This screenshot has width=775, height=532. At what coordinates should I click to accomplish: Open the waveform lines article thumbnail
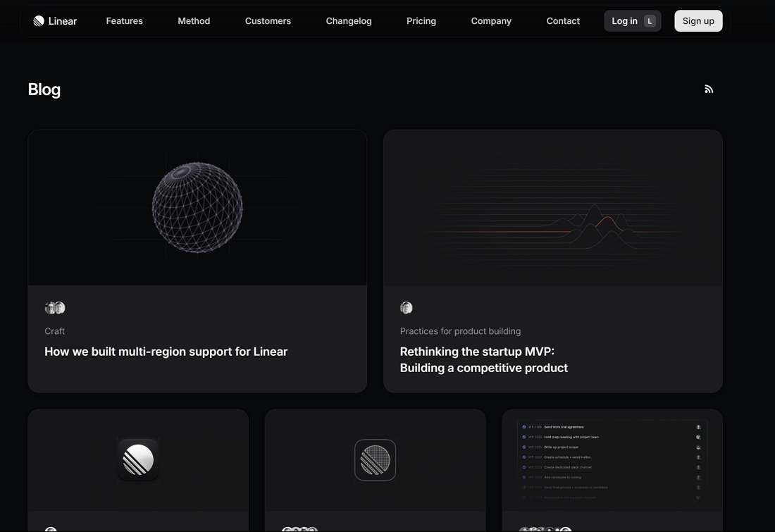tap(553, 208)
